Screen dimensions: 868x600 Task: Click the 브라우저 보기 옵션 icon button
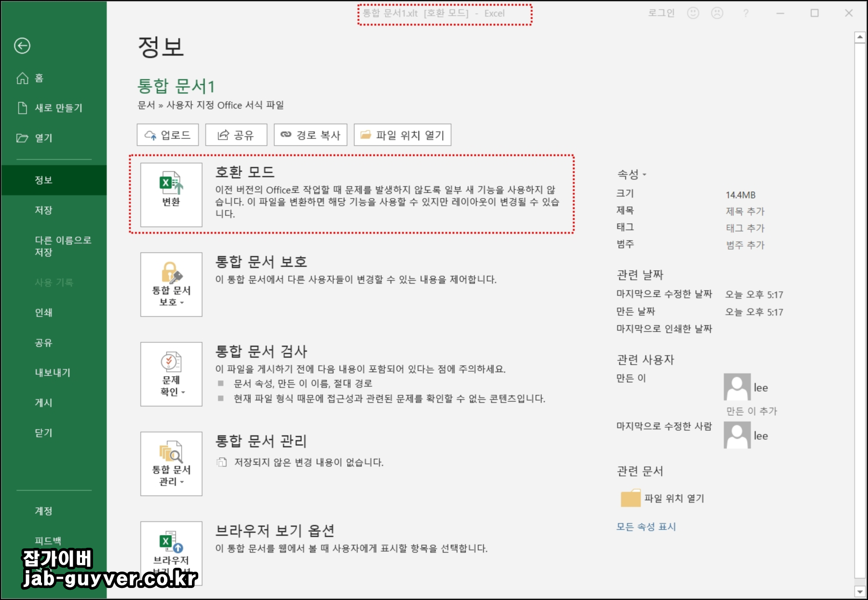tap(171, 553)
